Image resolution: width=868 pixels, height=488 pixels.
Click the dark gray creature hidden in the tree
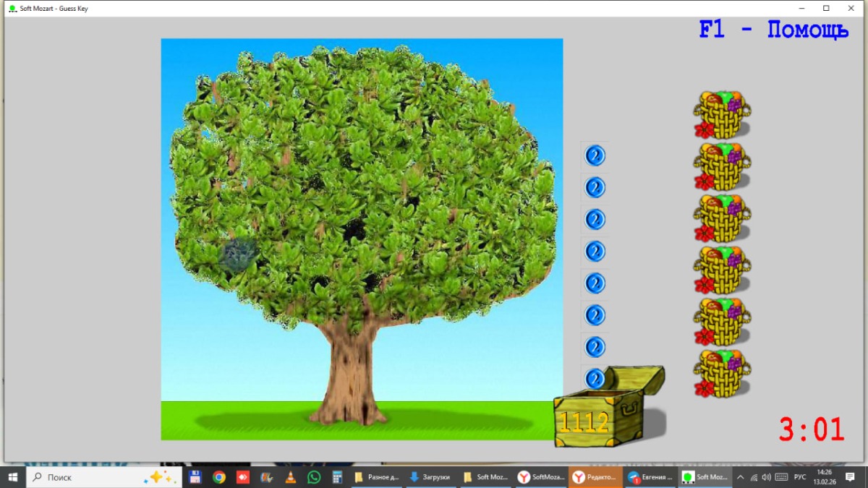[238, 254]
